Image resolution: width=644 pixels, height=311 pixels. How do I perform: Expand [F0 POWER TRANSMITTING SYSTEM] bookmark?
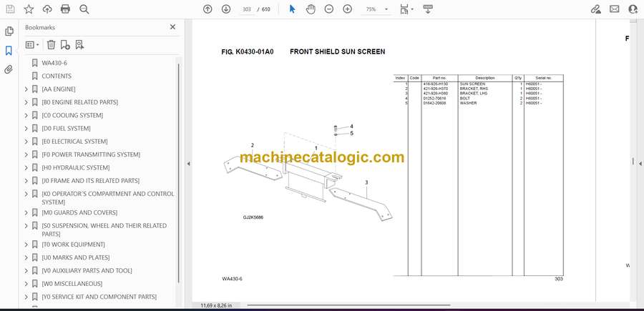click(x=26, y=154)
